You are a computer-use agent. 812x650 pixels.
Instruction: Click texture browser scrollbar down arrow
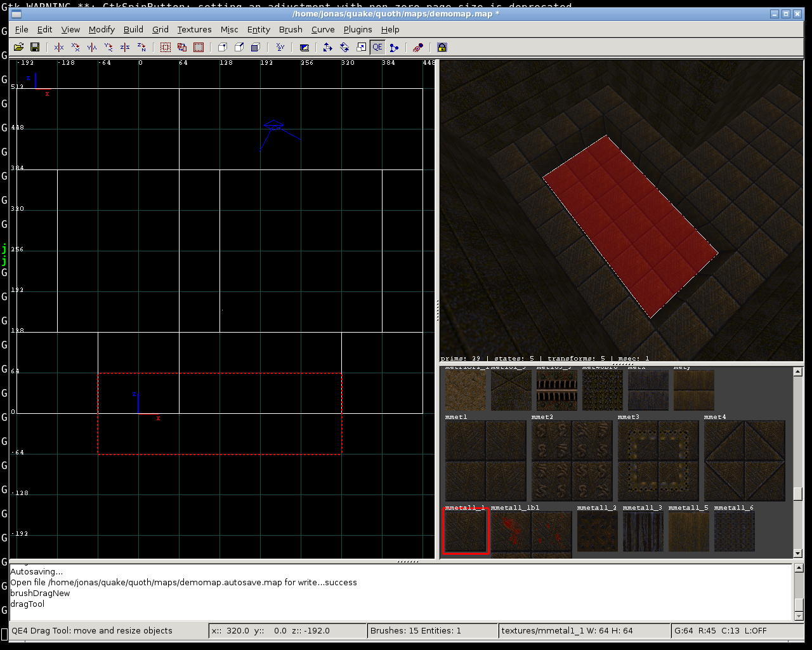[798, 554]
